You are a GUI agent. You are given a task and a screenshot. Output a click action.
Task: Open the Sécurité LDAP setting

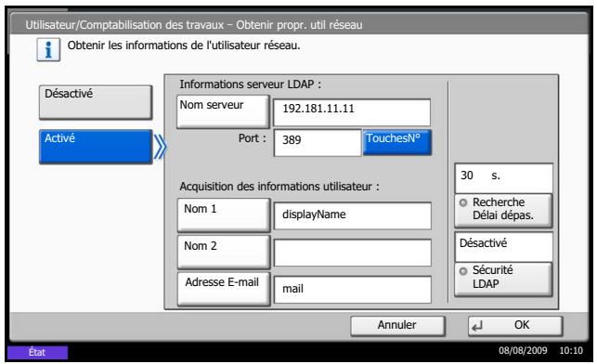tap(503, 279)
